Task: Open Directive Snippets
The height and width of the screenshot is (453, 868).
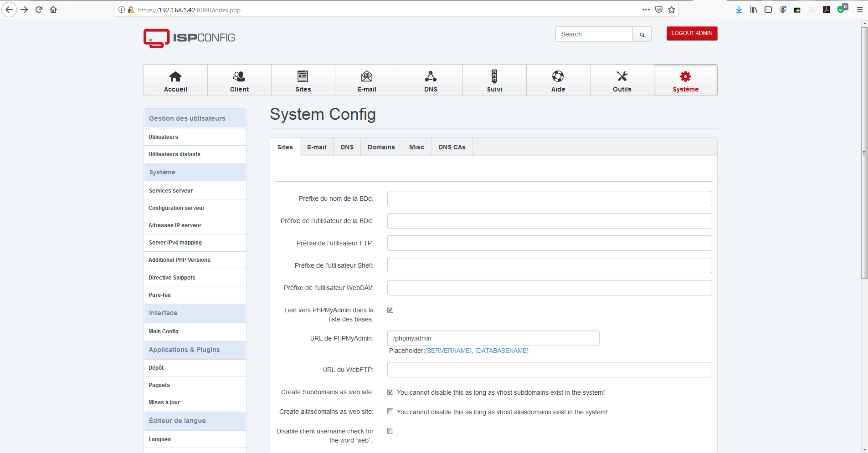Action: point(195,278)
